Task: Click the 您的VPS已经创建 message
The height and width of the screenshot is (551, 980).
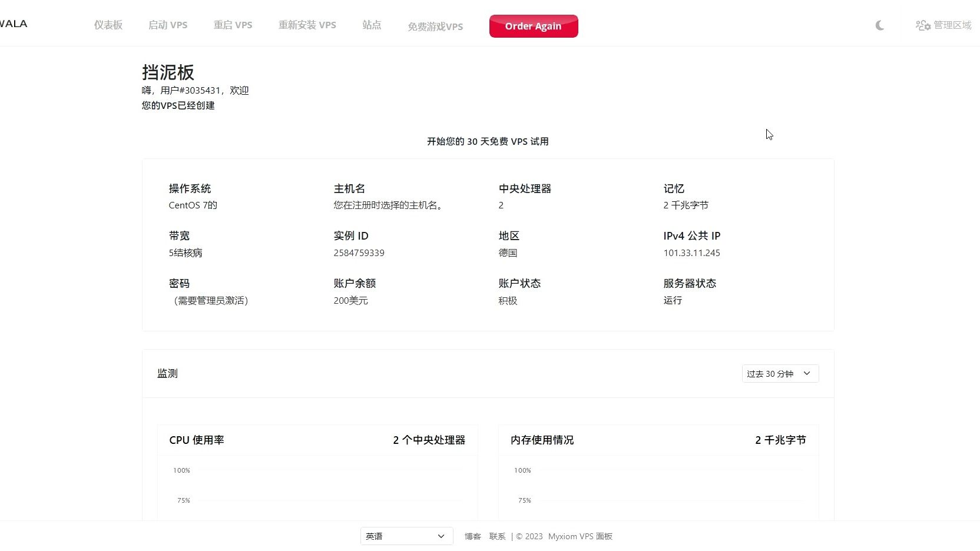Action: (178, 105)
